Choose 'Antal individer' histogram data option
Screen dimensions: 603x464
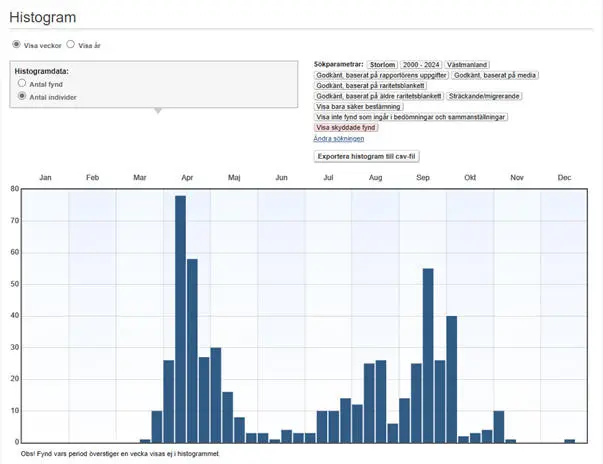[x=23, y=97]
